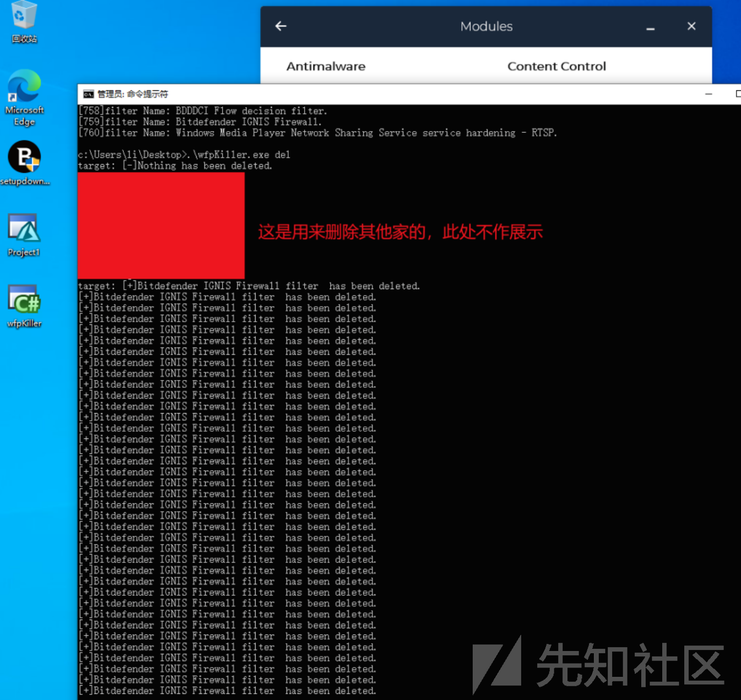Image resolution: width=741 pixels, height=700 pixels.
Task: Go back in the Modules window
Action: pyautogui.click(x=281, y=26)
